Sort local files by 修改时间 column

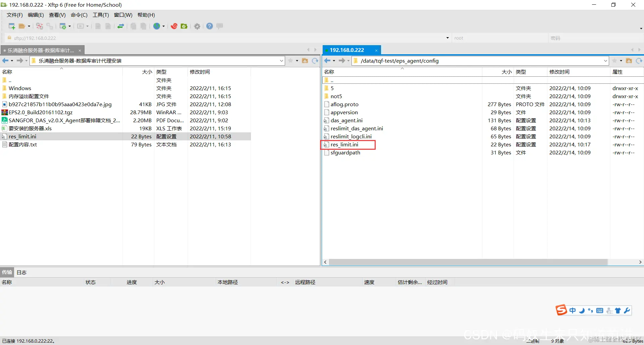click(x=219, y=72)
